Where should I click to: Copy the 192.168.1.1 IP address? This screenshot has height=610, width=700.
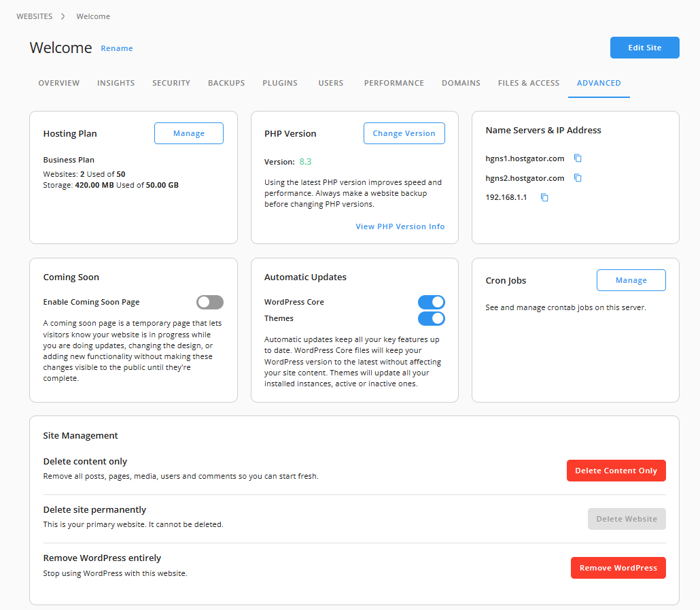(x=544, y=197)
